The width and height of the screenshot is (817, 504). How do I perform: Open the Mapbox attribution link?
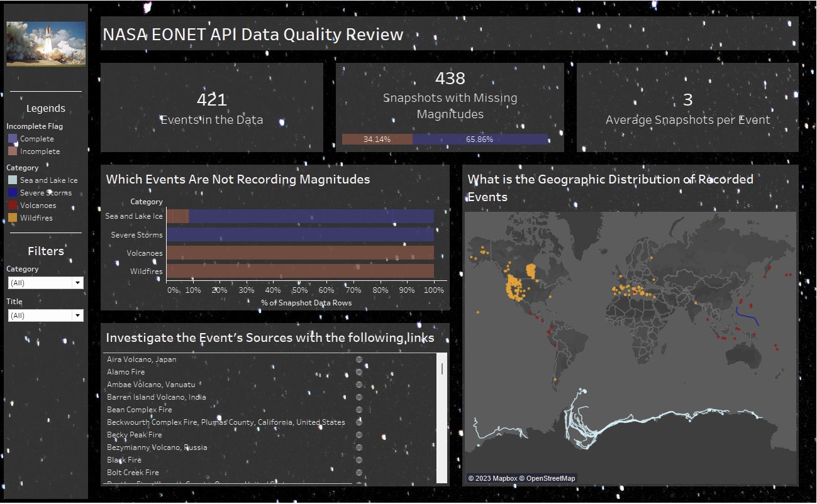492,478
